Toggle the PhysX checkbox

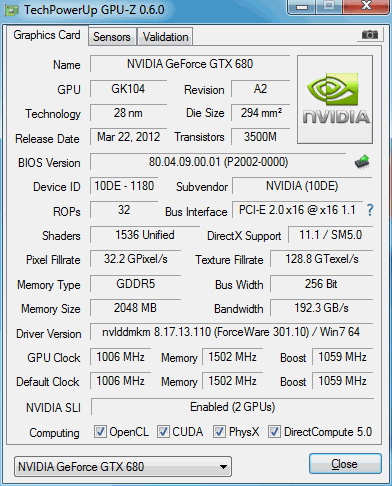(219, 431)
